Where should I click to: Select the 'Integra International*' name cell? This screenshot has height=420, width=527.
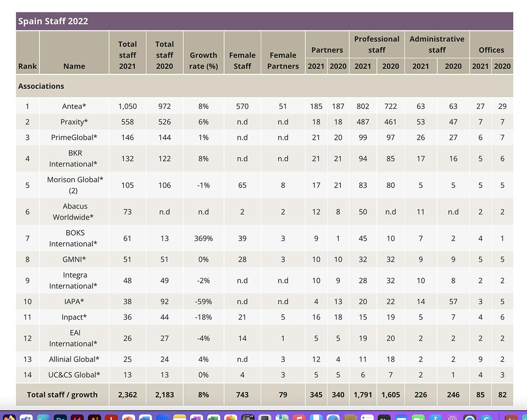[x=74, y=281]
